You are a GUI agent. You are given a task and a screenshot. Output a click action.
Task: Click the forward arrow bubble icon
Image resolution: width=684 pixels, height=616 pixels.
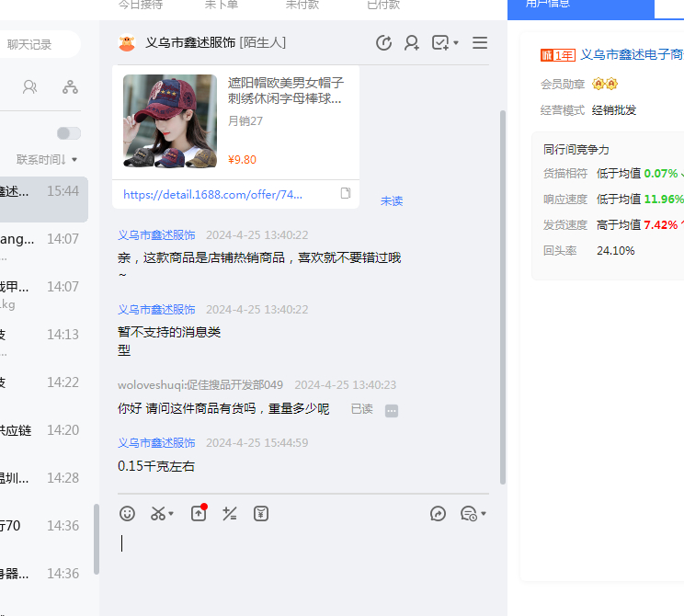(438, 514)
